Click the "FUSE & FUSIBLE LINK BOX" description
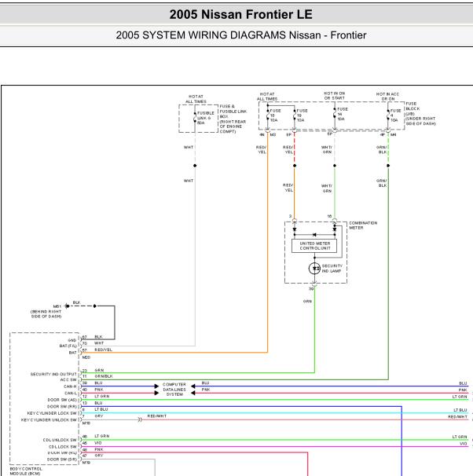473x476 pixels. point(233,119)
